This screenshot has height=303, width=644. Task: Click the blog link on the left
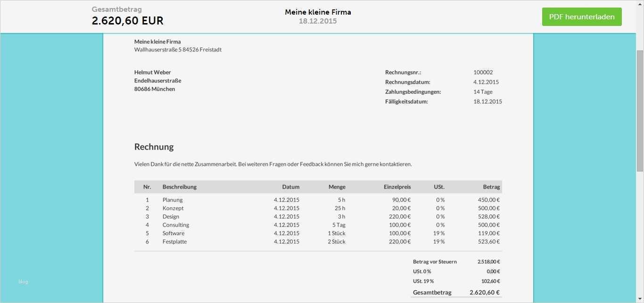23,282
